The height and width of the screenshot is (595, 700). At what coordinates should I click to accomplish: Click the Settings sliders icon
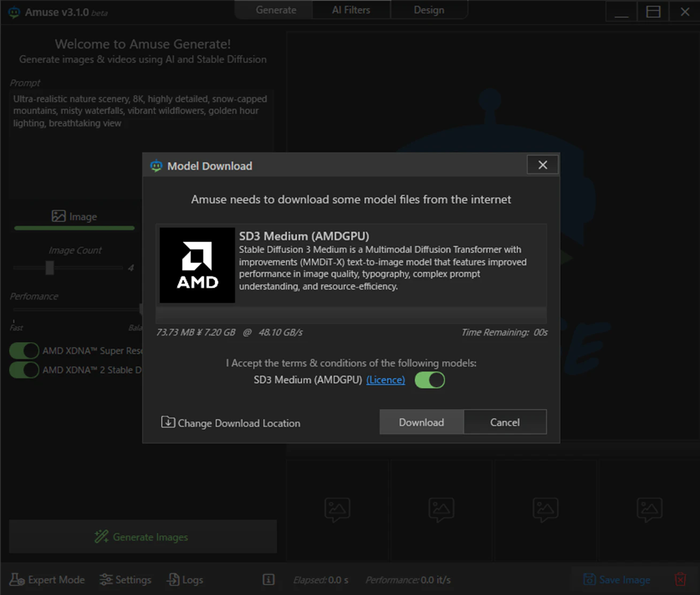point(106,579)
